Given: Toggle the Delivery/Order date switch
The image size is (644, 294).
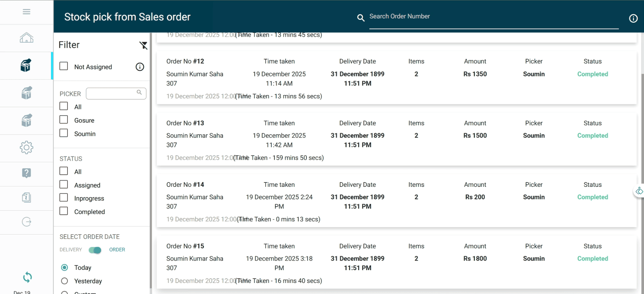Looking at the screenshot, I should (95, 250).
